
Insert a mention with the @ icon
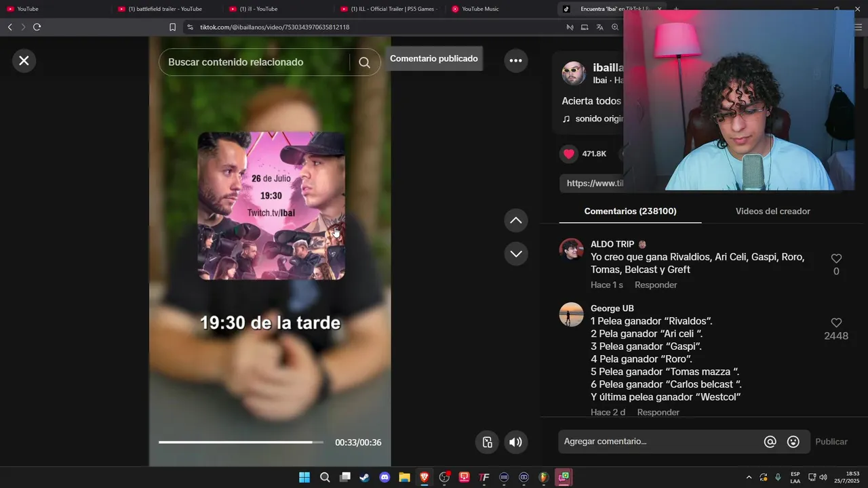point(770,442)
